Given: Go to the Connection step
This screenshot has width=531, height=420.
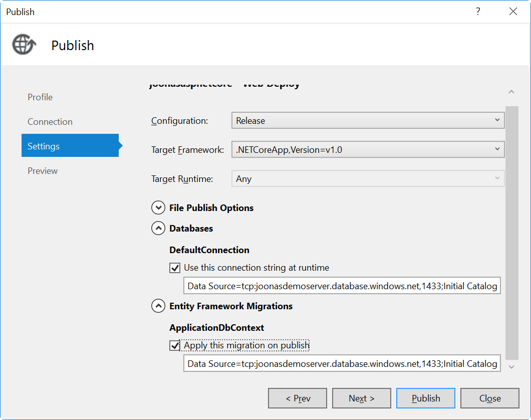Looking at the screenshot, I should tap(50, 122).
